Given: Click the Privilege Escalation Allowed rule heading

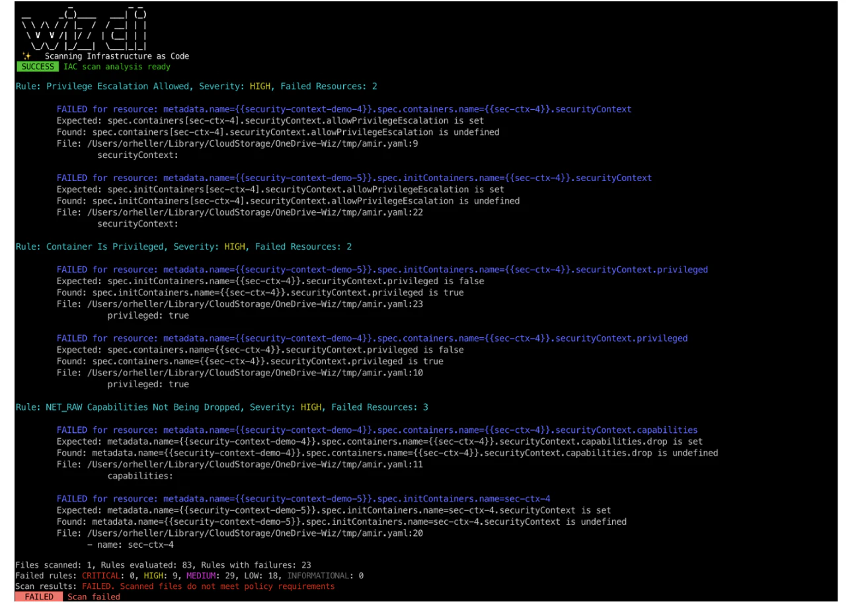Looking at the screenshot, I should [196, 87].
